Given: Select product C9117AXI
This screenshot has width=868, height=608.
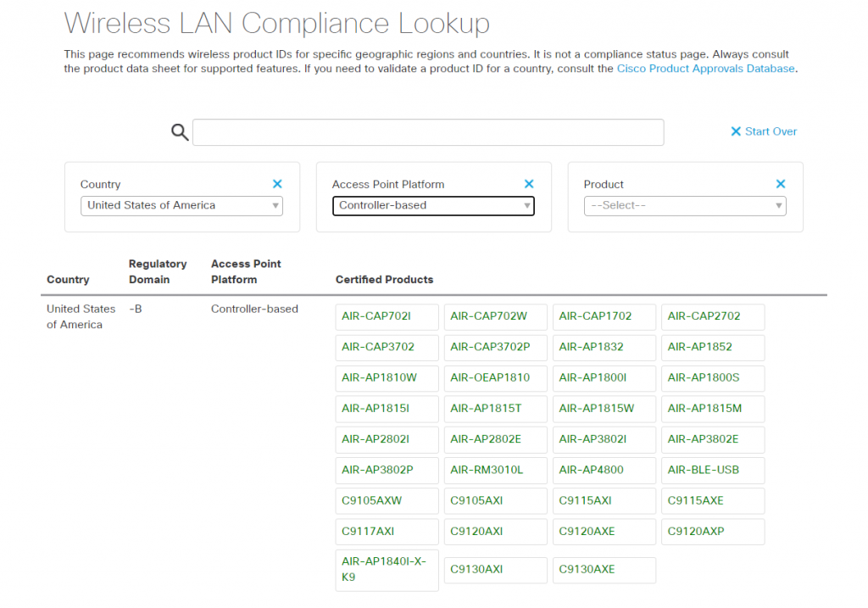Looking at the screenshot, I should coord(387,533).
